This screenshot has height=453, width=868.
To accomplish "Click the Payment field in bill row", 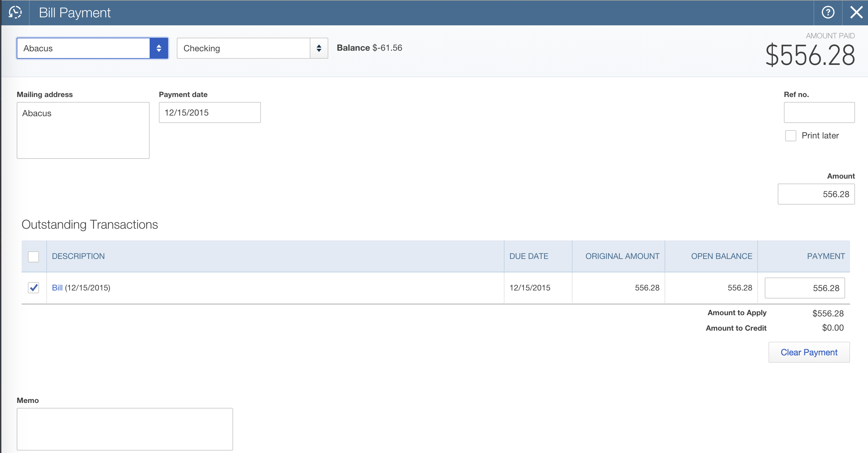I will coord(804,288).
